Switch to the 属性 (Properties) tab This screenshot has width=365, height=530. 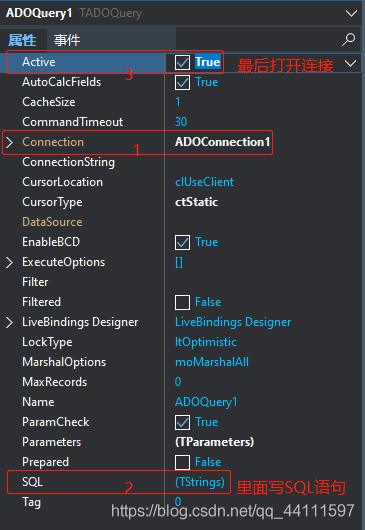[22, 40]
